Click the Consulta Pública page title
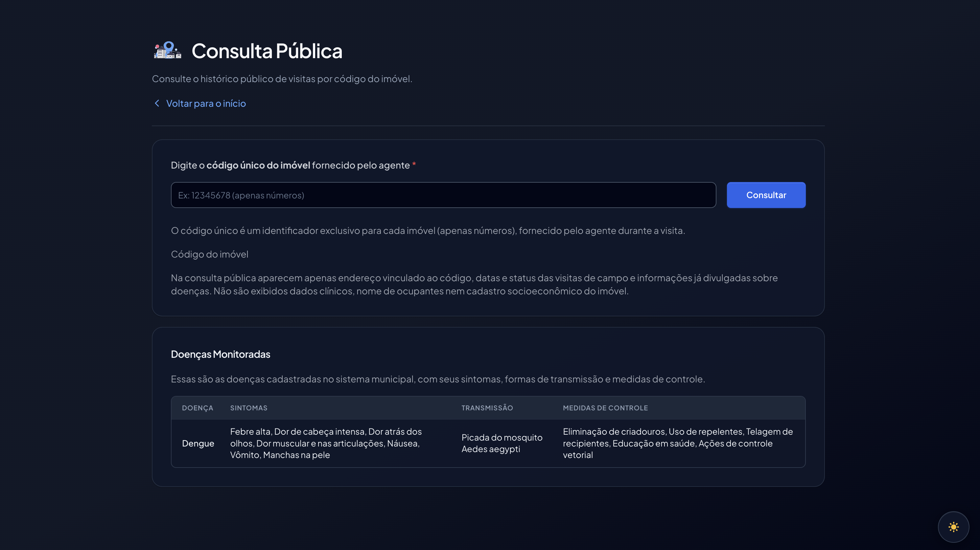Image resolution: width=980 pixels, height=550 pixels. 267,50
